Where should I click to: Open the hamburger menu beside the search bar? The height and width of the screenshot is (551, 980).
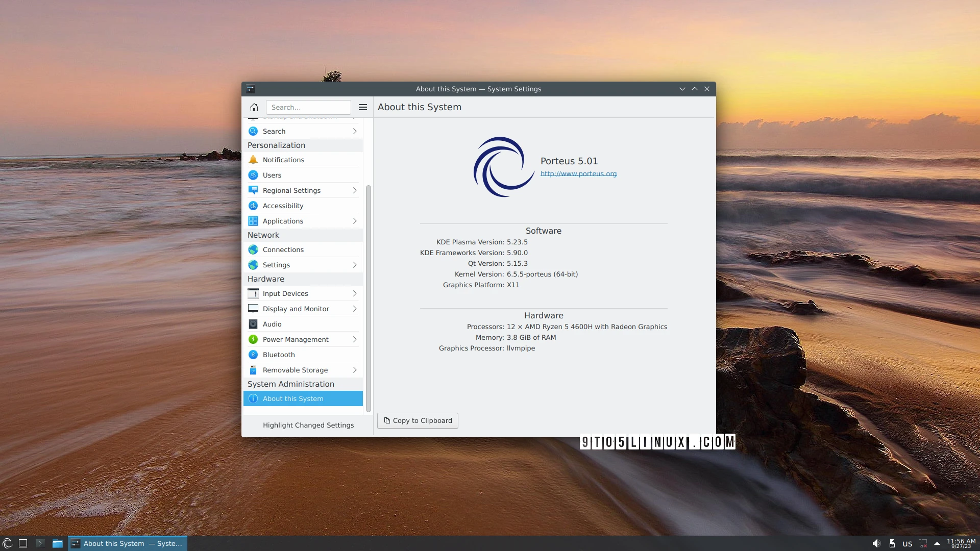pyautogui.click(x=362, y=107)
